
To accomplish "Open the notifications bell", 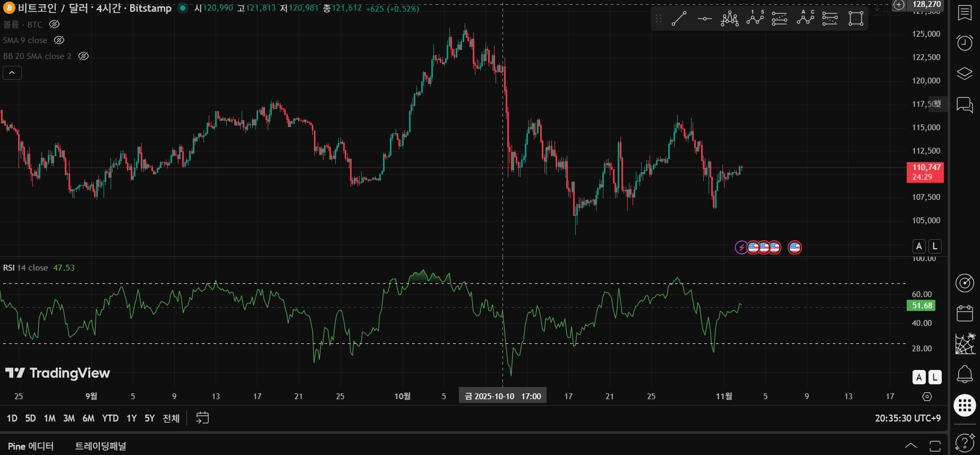I will click(965, 374).
